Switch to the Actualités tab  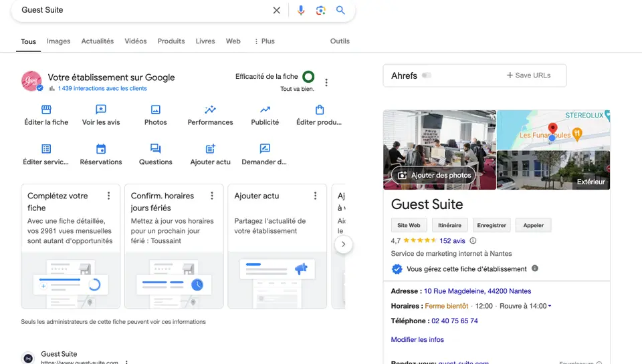point(98,41)
